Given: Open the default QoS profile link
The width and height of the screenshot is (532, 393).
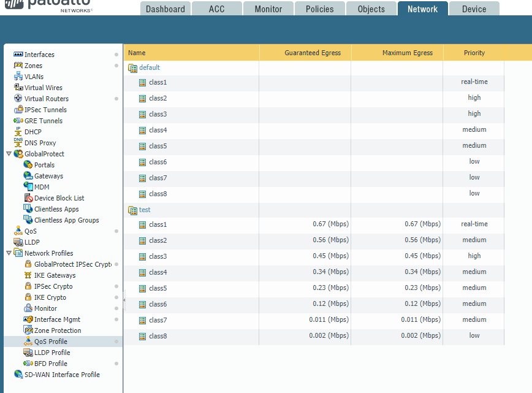Looking at the screenshot, I should pyautogui.click(x=149, y=67).
